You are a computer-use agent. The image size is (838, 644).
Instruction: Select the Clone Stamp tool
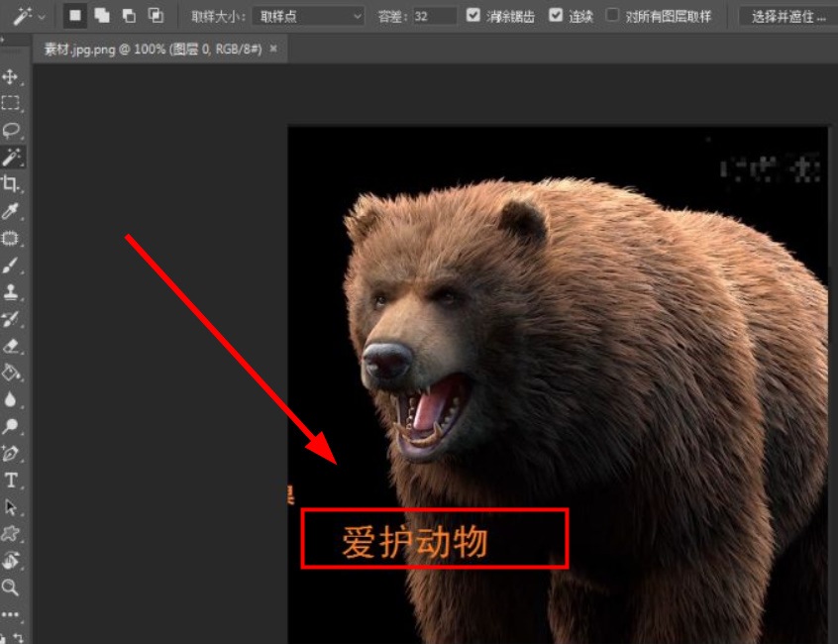pos(13,290)
